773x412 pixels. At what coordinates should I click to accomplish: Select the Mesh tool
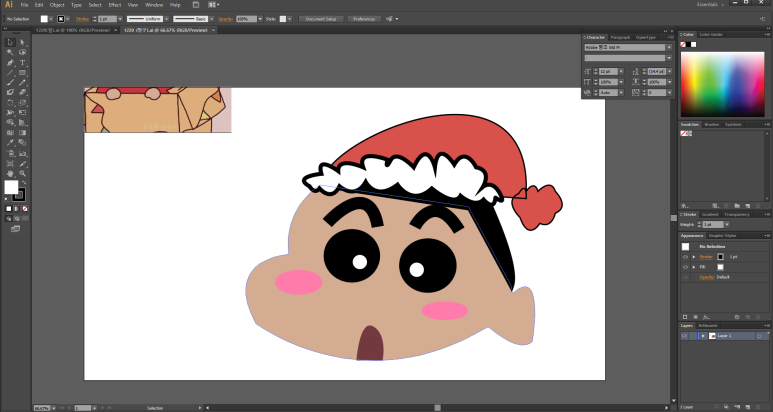click(x=10, y=133)
